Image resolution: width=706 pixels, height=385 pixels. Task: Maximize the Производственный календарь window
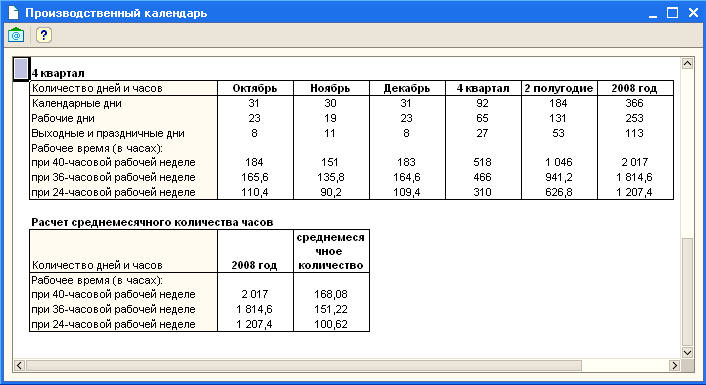tap(672, 13)
